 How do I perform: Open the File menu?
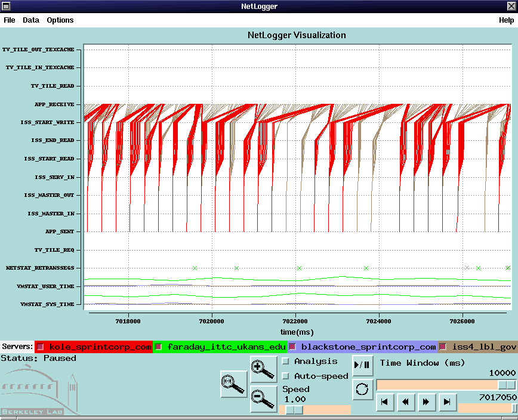10,20
